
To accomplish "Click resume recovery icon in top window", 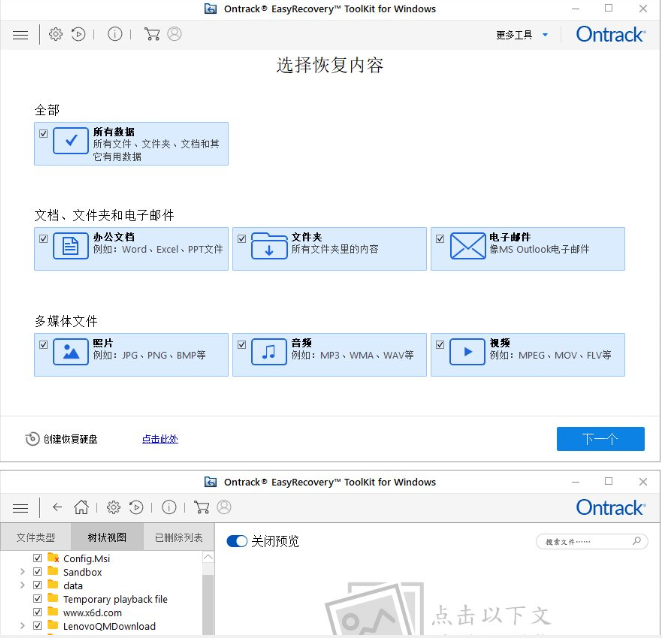I will (78, 34).
